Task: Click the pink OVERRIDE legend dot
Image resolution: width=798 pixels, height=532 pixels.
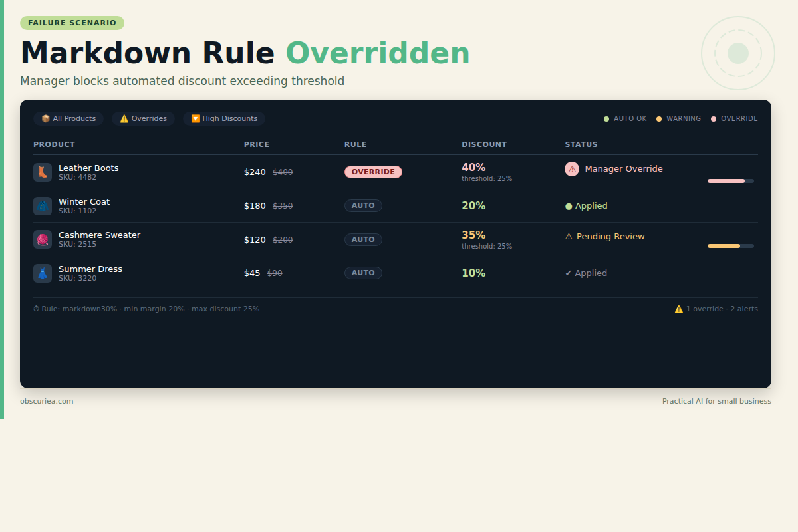Action: (x=714, y=119)
